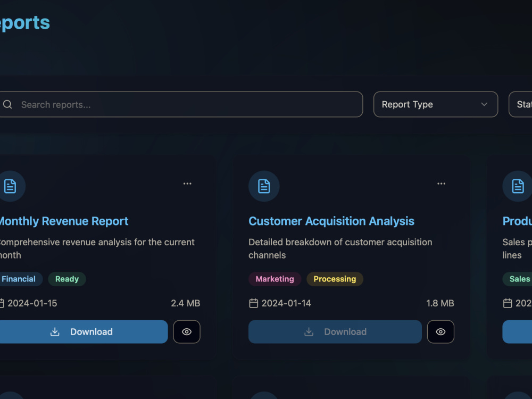Image resolution: width=532 pixels, height=399 pixels.
Task: Click Comprehensive revenue analysis description text
Action: [x=97, y=248]
